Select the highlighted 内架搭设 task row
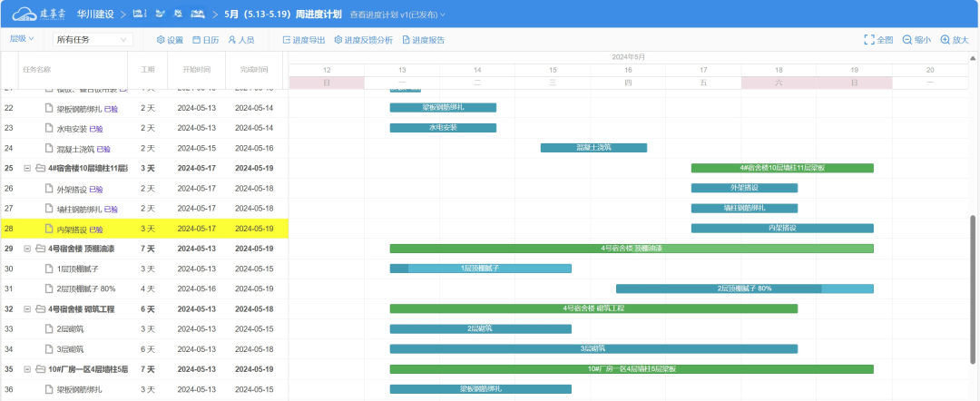This screenshot has width=980, height=401. click(x=145, y=229)
